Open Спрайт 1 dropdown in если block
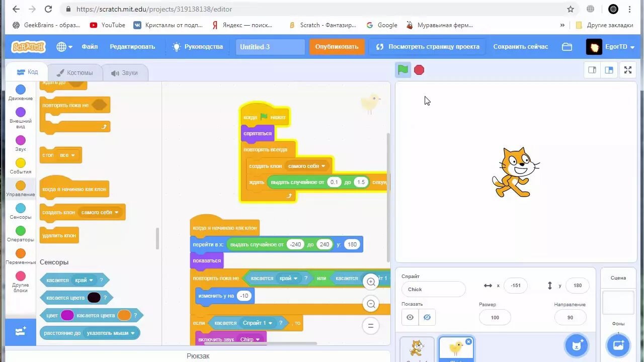 [258, 323]
